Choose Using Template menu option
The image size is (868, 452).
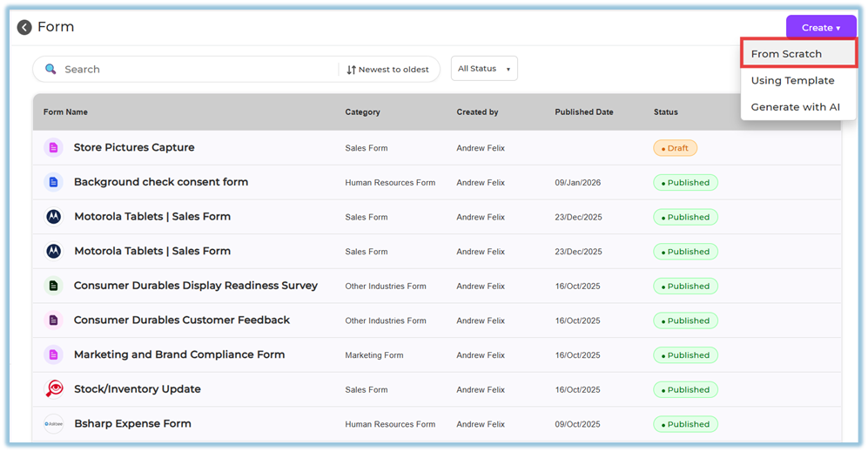pyautogui.click(x=792, y=81)
